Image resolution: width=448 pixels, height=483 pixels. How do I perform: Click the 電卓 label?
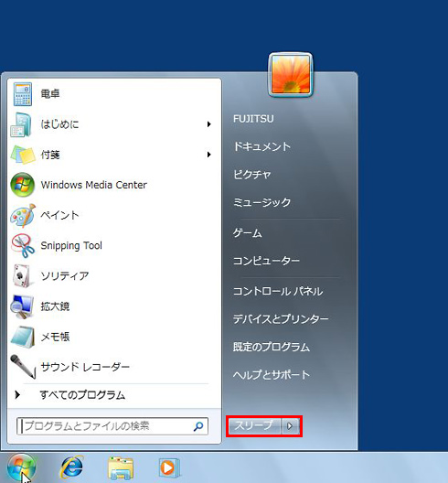(x=50, y=94)
